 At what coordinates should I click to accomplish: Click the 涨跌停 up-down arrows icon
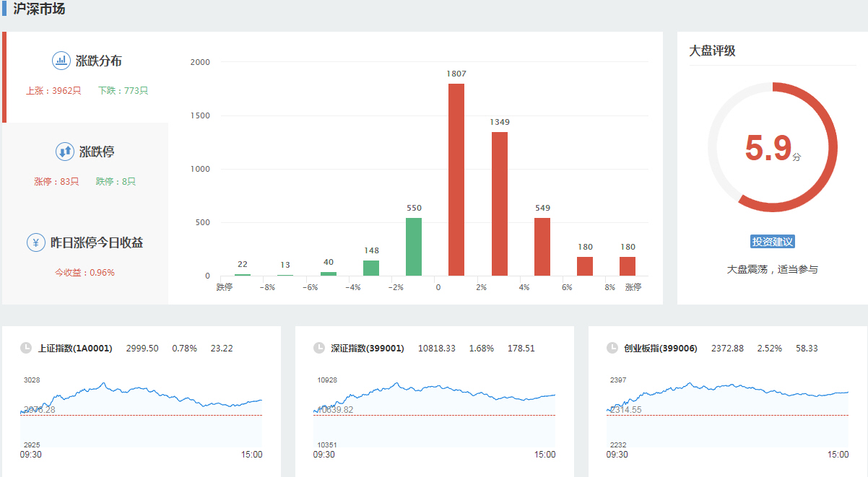point(65,152)
